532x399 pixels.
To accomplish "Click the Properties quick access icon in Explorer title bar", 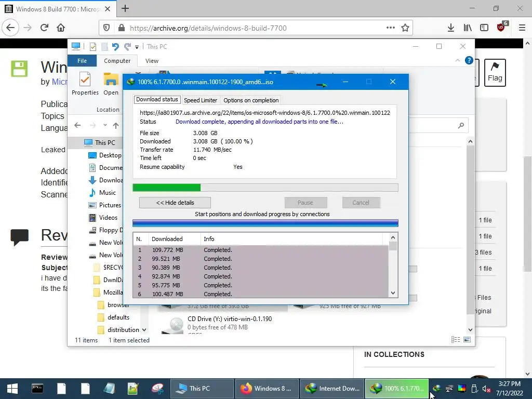I will (x=92, y=46).
